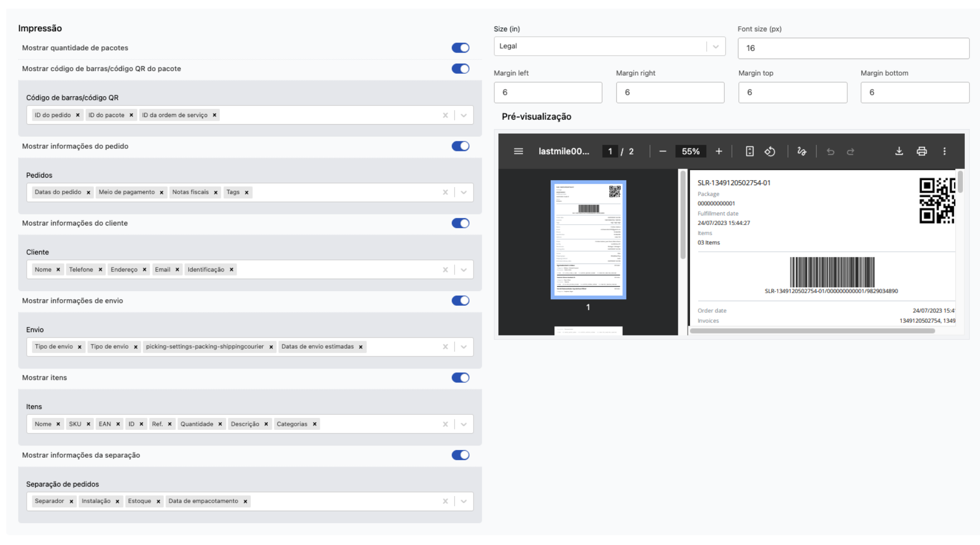This screenshot has height=545, width=980.
Task: Click the Font size input field
Action: click(853, 48)
